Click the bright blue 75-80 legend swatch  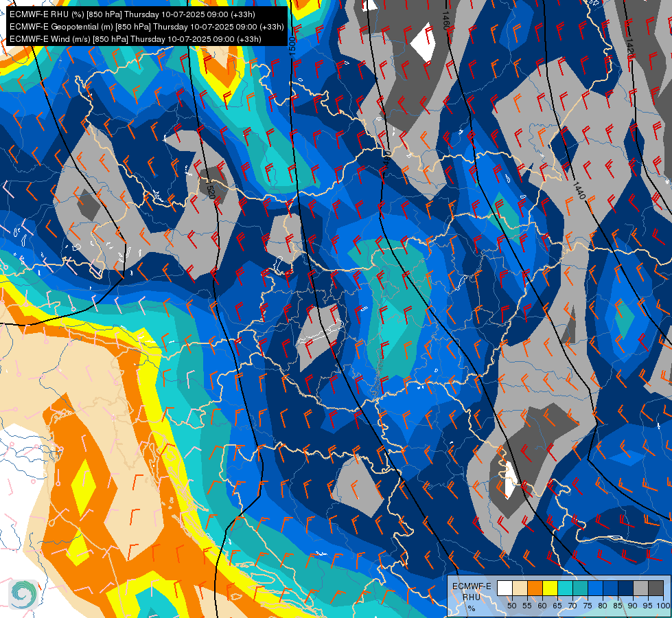pyautogui.click(x=595, y=588)
